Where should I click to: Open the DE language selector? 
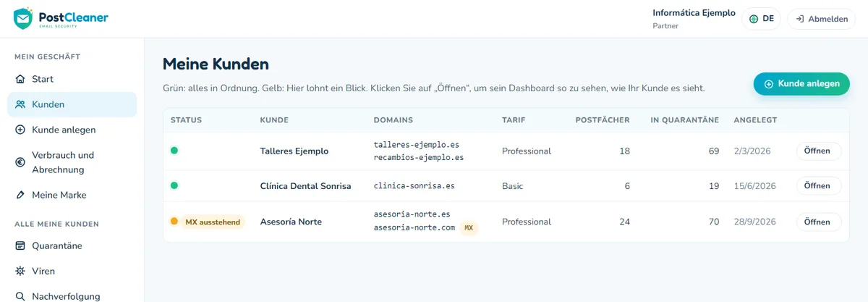pos(762,19)
